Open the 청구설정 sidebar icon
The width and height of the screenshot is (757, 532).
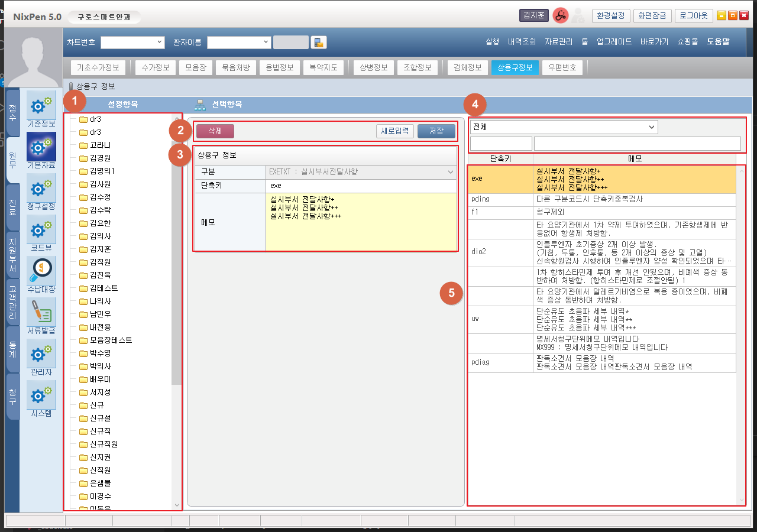(41, 189)
